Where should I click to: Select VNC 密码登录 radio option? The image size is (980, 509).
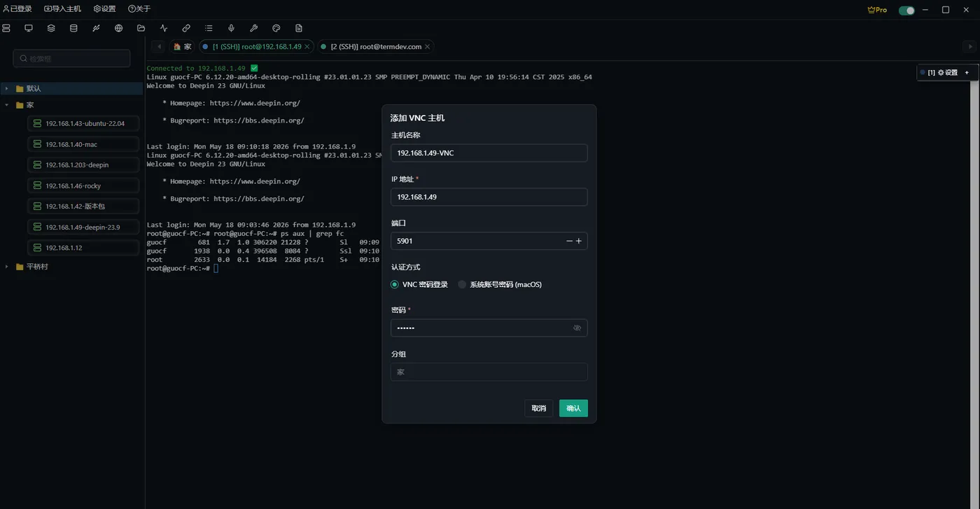[419, 284]
